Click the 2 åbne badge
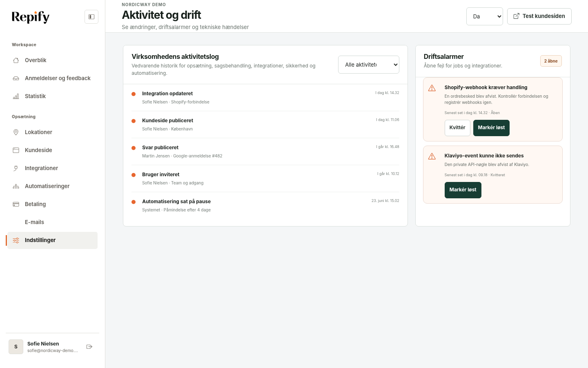Viewport: 588px width, 368px height. tap(551, 61)
